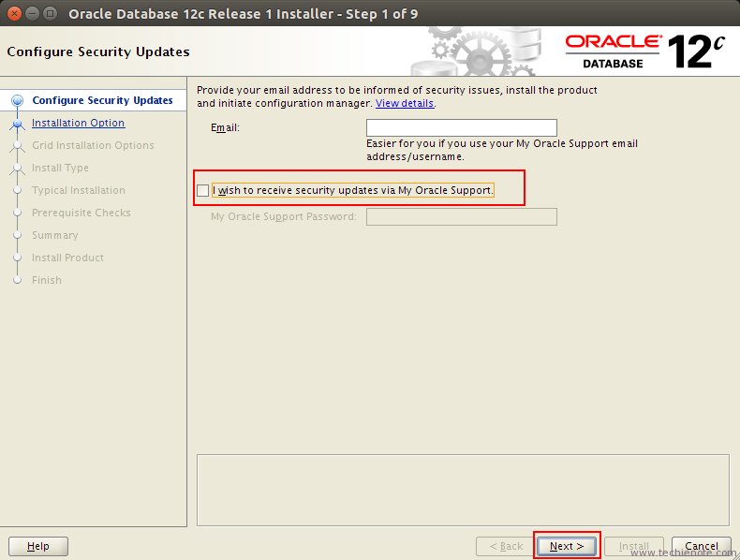
Task: Click the My Oracle Support Password field
Action: pos(462,216)
